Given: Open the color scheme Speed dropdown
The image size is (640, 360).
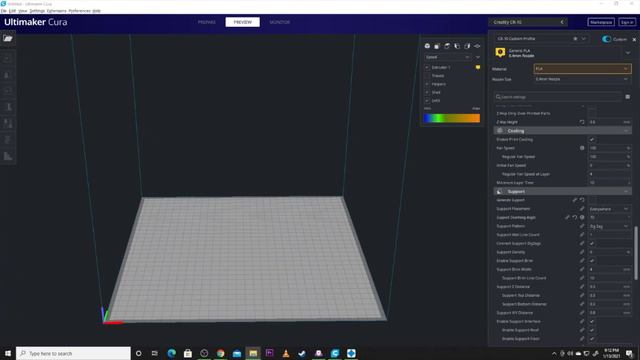Looking at the screenshot, I should tap(447, 57).
